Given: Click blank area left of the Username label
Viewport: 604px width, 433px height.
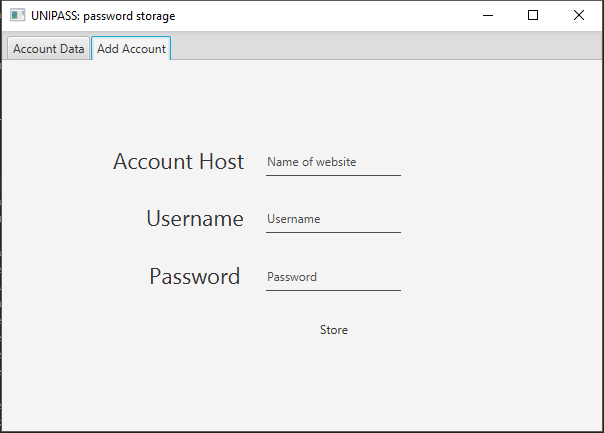Looking at the screenshot, I should [x=70, y=219].
